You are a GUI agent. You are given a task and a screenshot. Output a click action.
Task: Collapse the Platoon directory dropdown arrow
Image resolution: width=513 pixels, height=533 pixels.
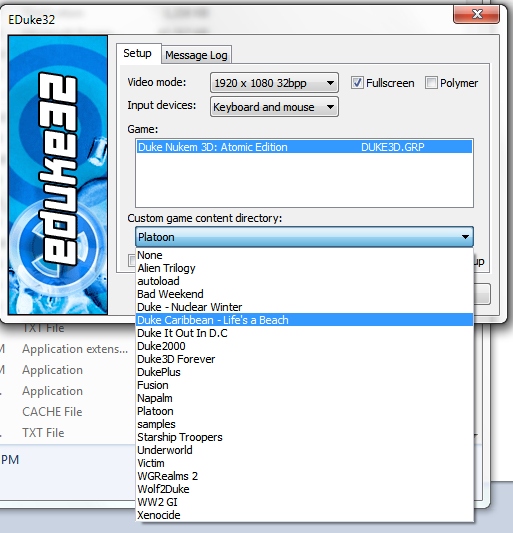pyautogui.click(x=465, y=237)
